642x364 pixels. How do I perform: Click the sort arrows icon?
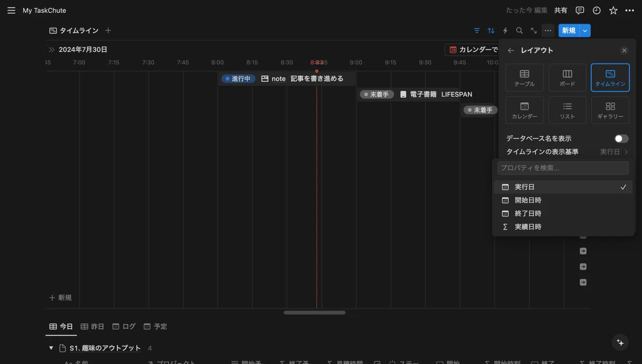coord(491,30)
